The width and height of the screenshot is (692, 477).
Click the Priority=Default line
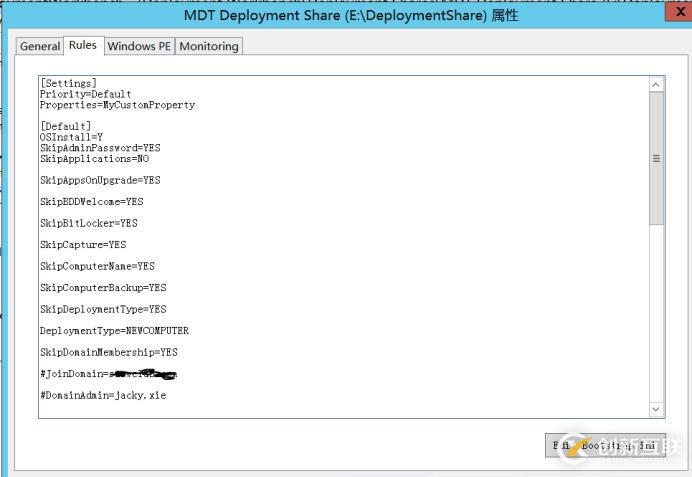click(x=86, y=94)
